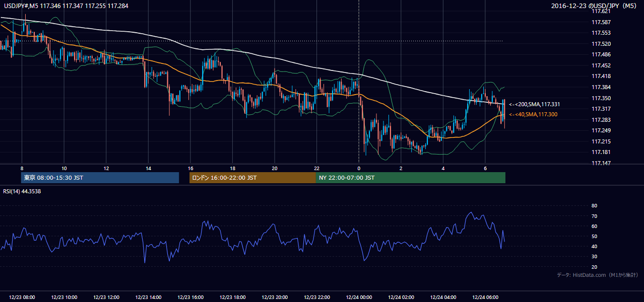Click price axis label 117.215
The height and width of the screenshot is (302, 644).
pos(601,141)
